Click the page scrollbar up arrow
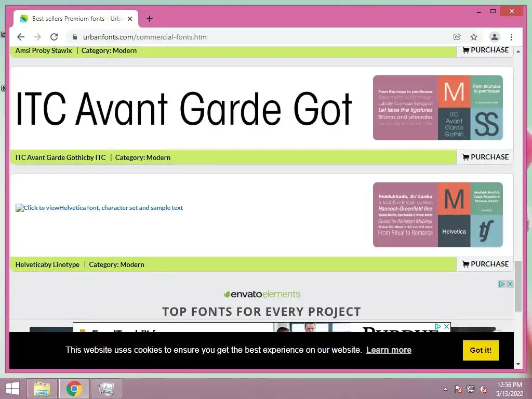 [518, 51]
